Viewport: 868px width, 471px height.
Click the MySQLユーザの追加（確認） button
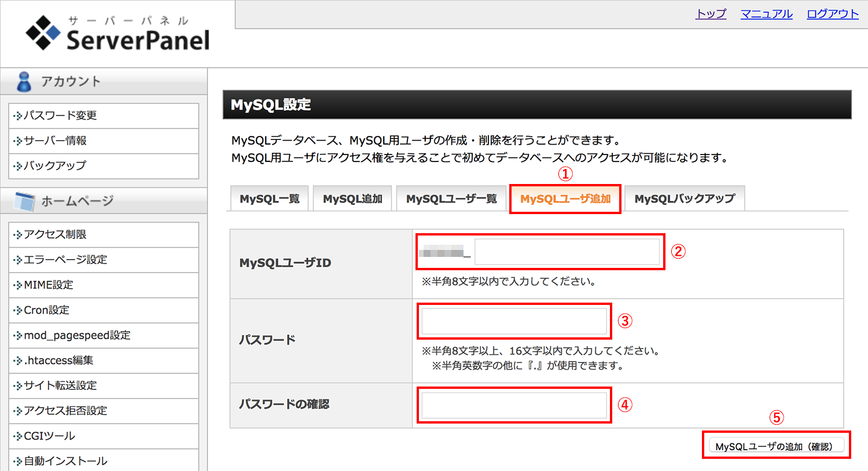click(776, 446)
